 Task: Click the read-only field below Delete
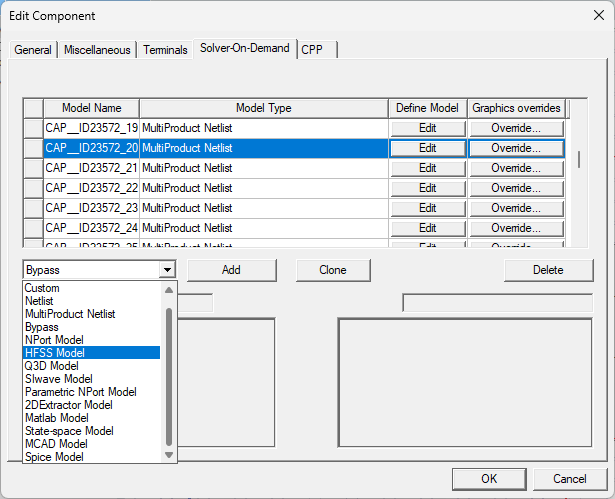tap(497, 303)
